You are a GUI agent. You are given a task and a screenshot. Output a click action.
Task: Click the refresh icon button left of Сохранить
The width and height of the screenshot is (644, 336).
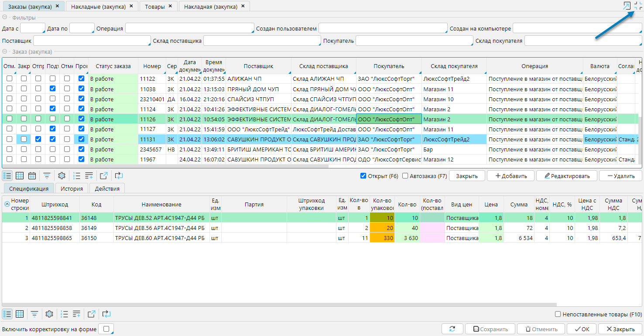[452, 329]
